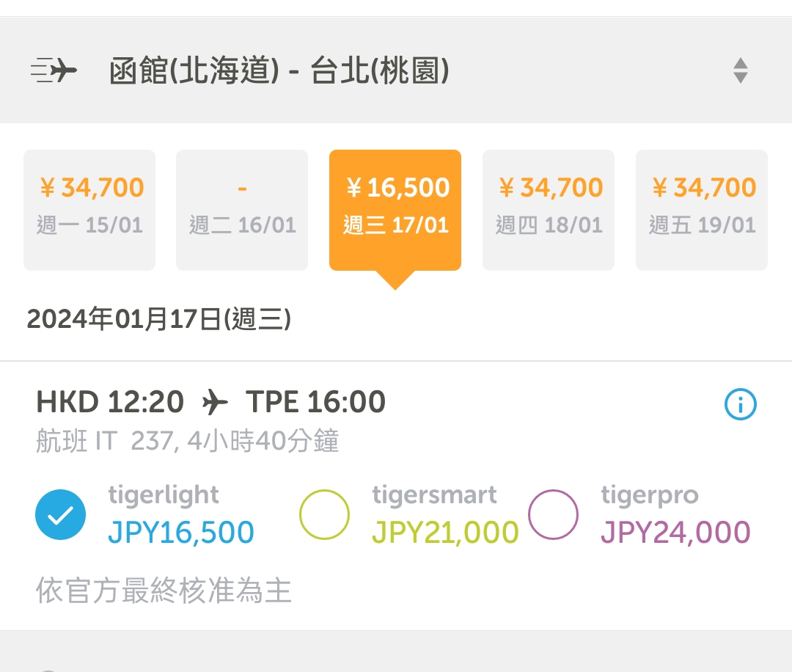Switch to 週四 18/01 date tab
The height and width of the screenshot is (672, 792).
(549, 210)
